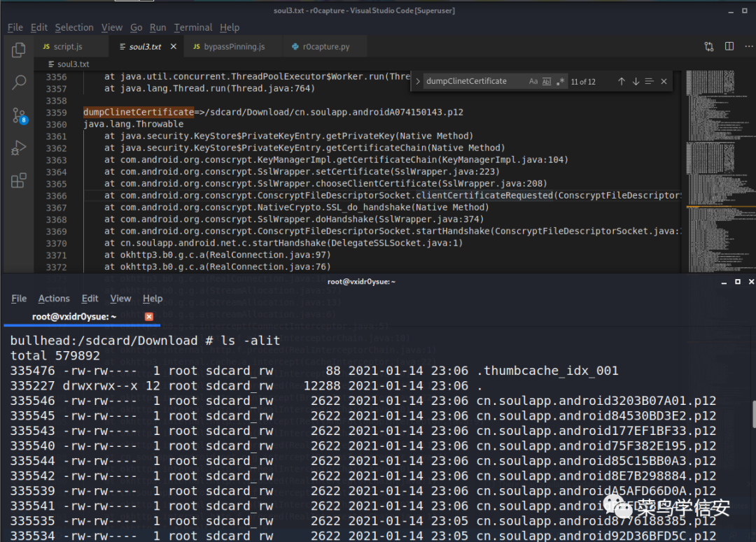
Task: Click the java.lang.Throwable line in editor
Action: tap(133, 124)
